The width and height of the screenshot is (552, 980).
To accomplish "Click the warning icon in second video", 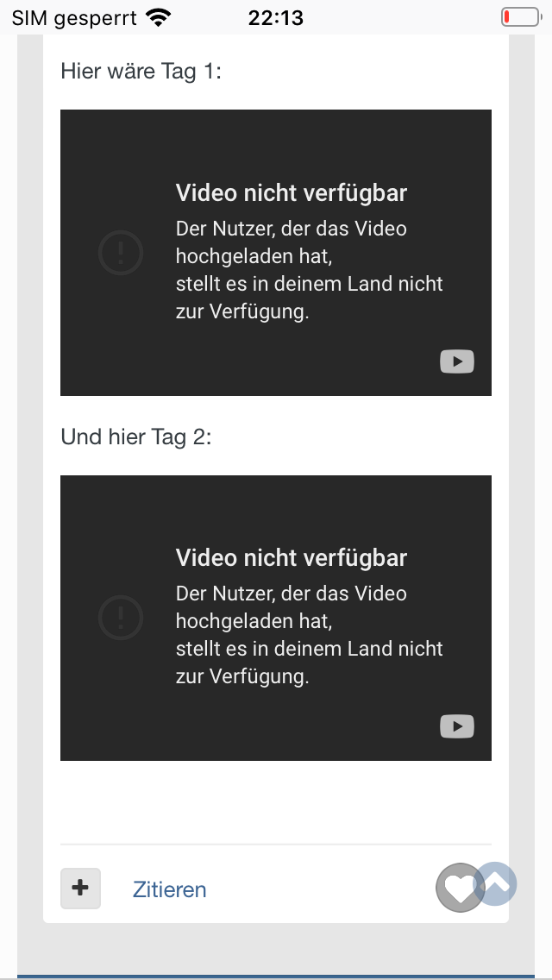I will click(x=121, y=618).
